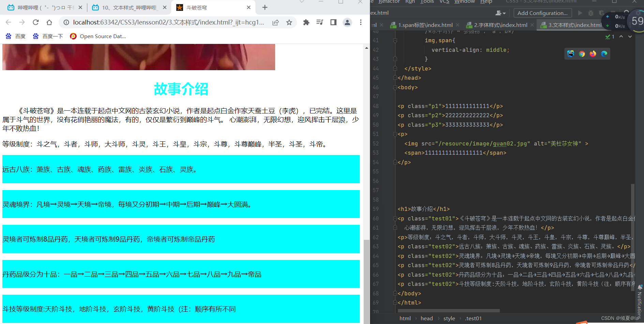Collapse the closing html fold at line 69
644x324 pixels.
(x=395, y=303)
